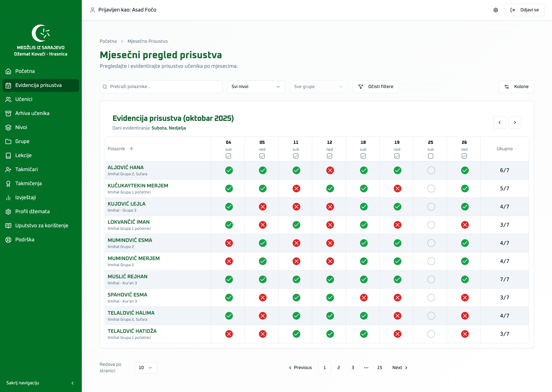Viewport: 552px width, 392px height.
Task: Select the Nivoi layers icon
Action: (8, 127)
